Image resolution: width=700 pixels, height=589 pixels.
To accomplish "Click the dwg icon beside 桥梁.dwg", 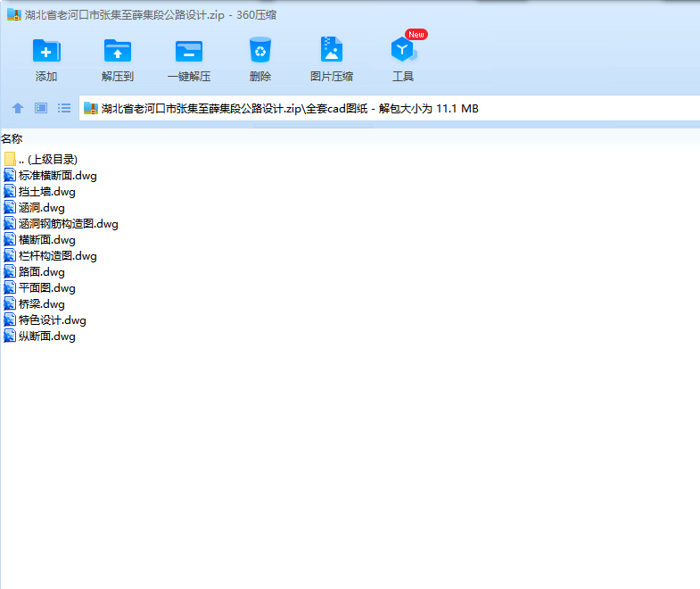I will 10,304.
